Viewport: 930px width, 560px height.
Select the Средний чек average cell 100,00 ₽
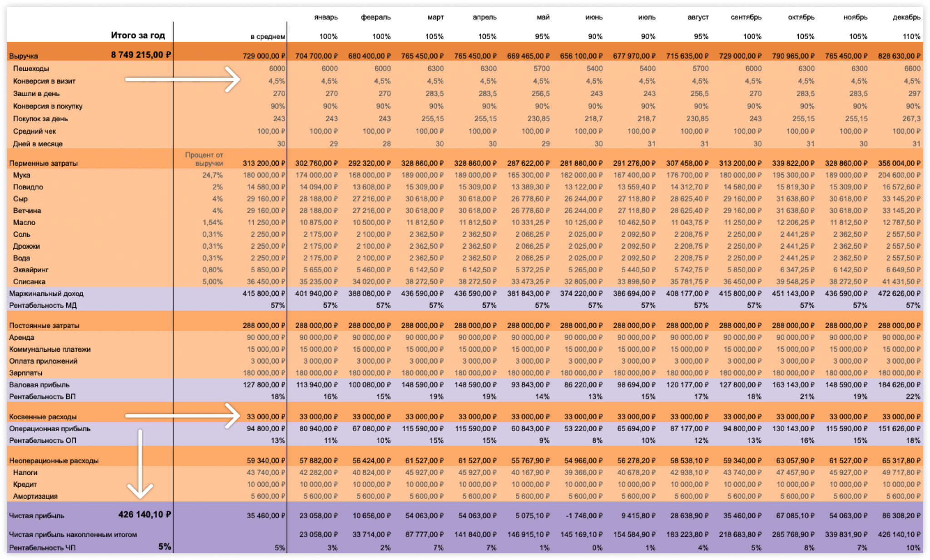click(x=271, y=131)
